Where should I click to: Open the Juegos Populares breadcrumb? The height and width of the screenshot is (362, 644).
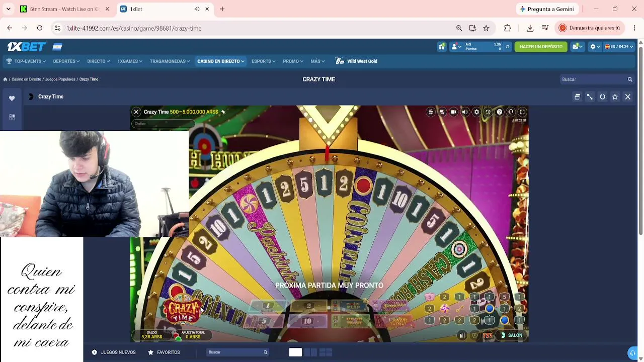tap(60, 79)
